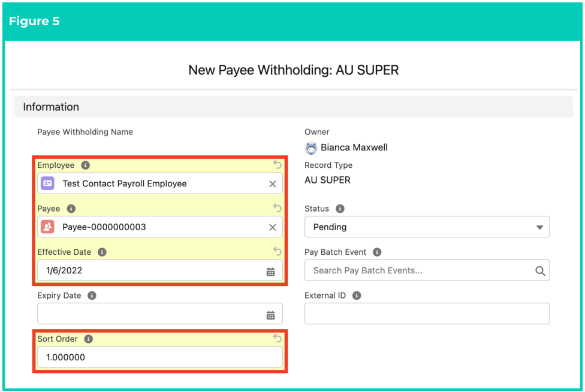Remove Payee-0000000003 from Payee field
Screen dimensions: 585x392
coord(273,228)
